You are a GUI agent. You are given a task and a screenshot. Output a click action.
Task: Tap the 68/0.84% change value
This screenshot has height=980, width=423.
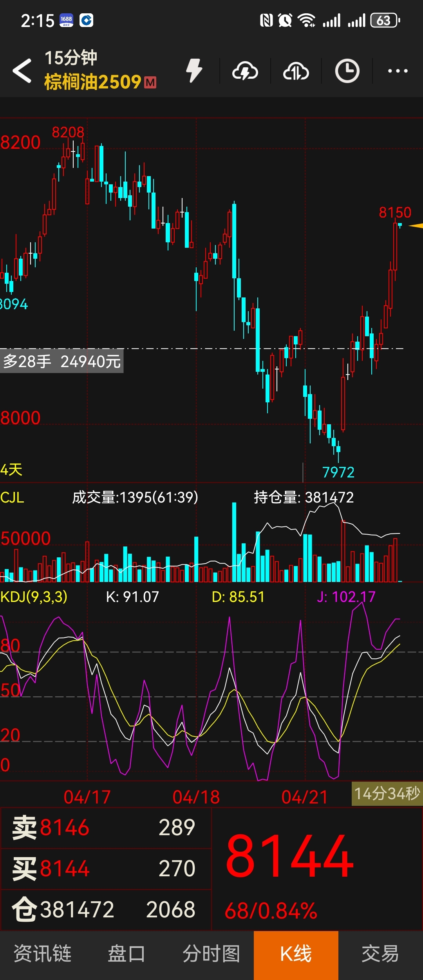271,911
